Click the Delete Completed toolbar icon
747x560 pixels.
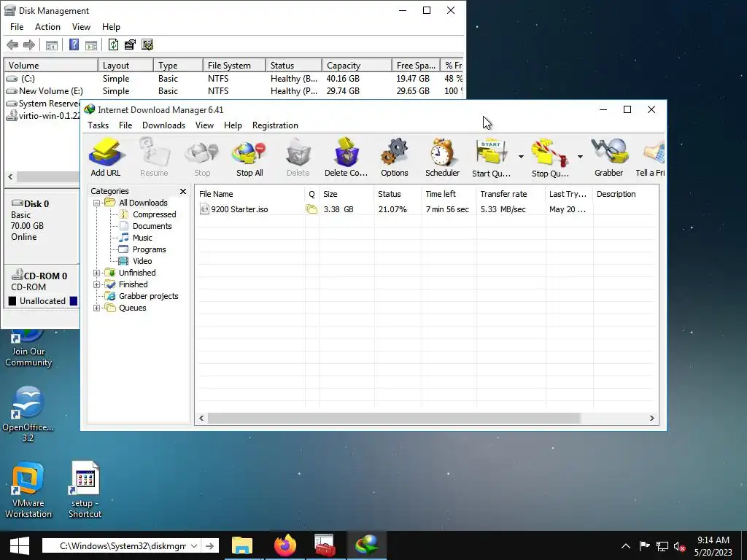(346, 157)
